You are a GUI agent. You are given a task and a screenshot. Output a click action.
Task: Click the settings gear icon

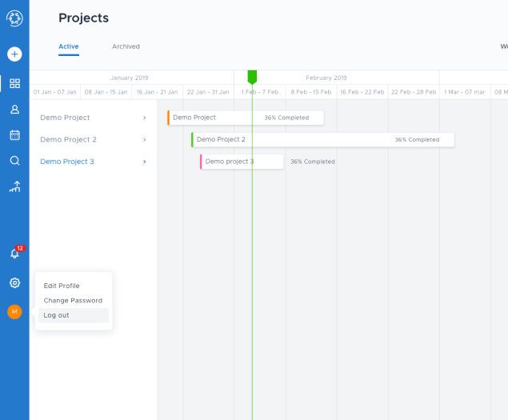coord(14,283)
